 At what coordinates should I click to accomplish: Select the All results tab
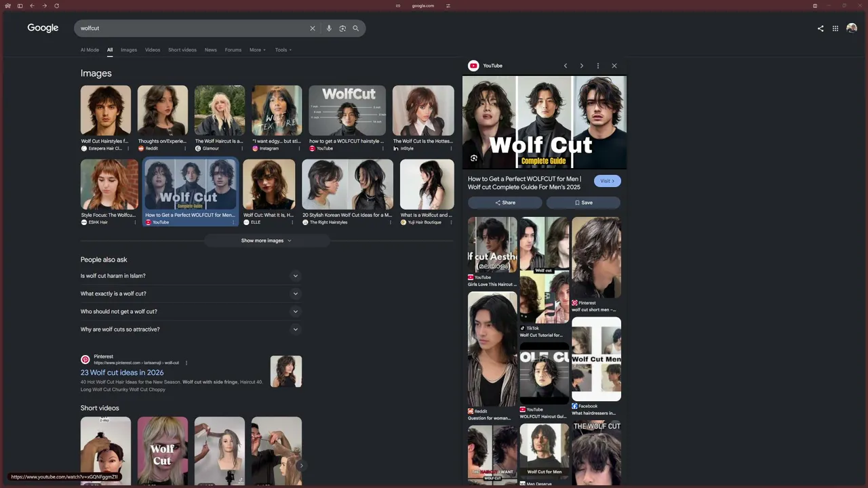110,49
